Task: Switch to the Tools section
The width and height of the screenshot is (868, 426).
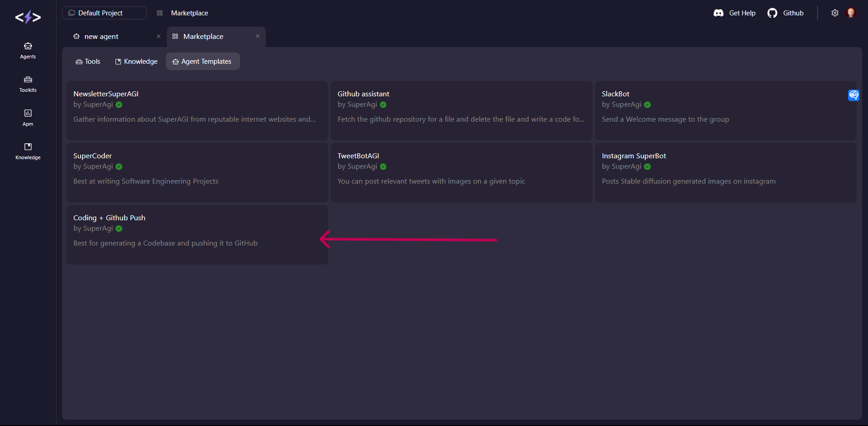Action: pyautogui.click(x=88, y=62)
